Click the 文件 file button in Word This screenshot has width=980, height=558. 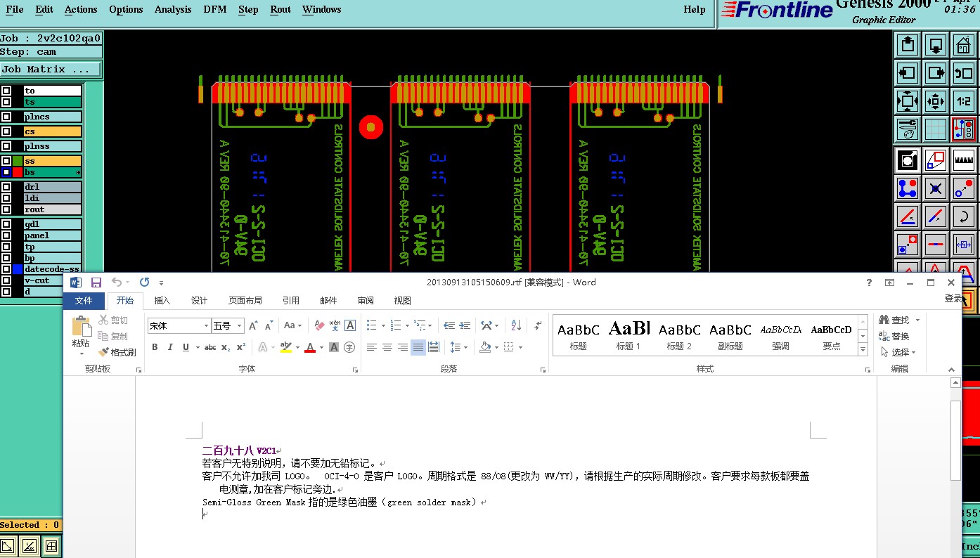click(x=84, y=300)
